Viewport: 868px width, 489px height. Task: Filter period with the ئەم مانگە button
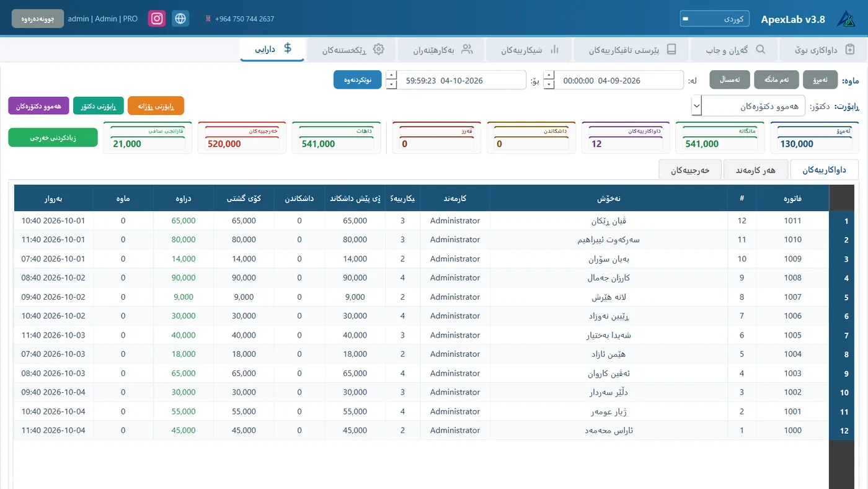[x=776, y=80]
